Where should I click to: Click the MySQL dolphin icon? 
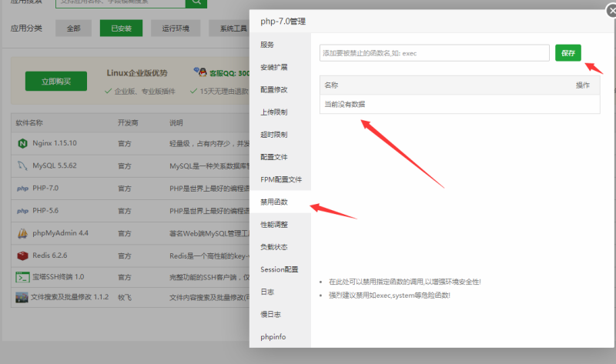(x=22, y=165)
